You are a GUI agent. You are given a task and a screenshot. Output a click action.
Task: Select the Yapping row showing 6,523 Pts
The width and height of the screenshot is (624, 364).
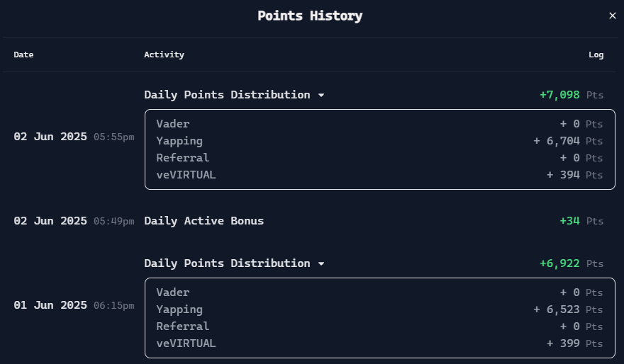[x=379, y=309]
